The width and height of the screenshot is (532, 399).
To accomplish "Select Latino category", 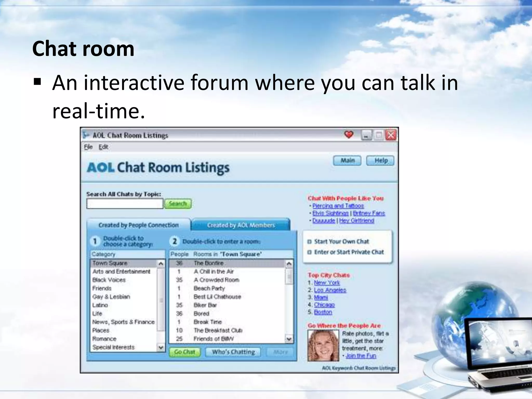I will 124,305.
